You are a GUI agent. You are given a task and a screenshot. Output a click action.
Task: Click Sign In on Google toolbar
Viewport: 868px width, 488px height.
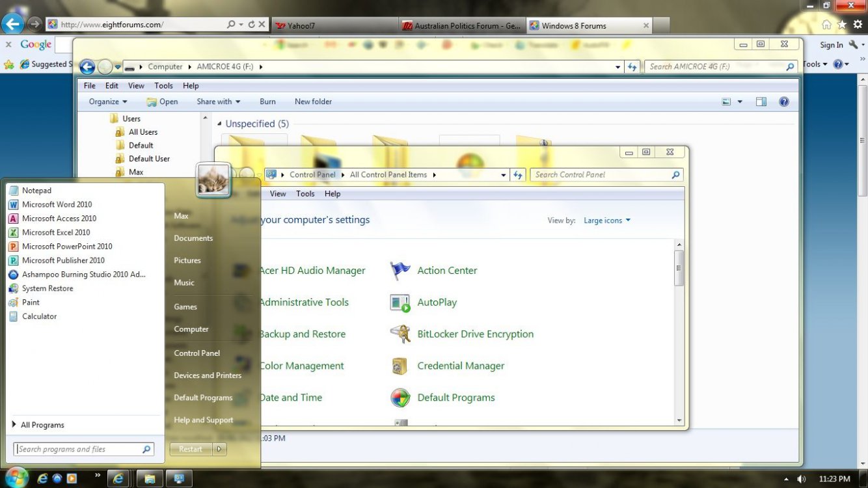[831, 45]
